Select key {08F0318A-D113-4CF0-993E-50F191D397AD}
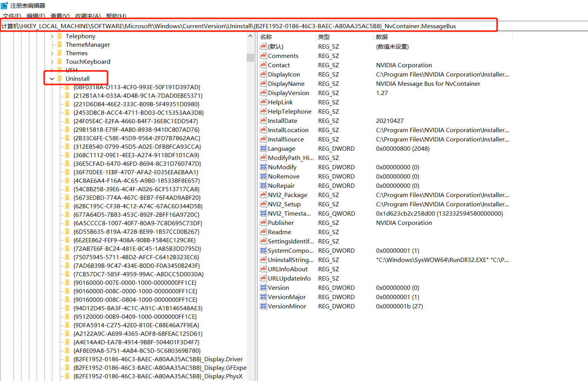Viewport: 588px width, 381px height. pyautogui.click(x=137, y=87)
